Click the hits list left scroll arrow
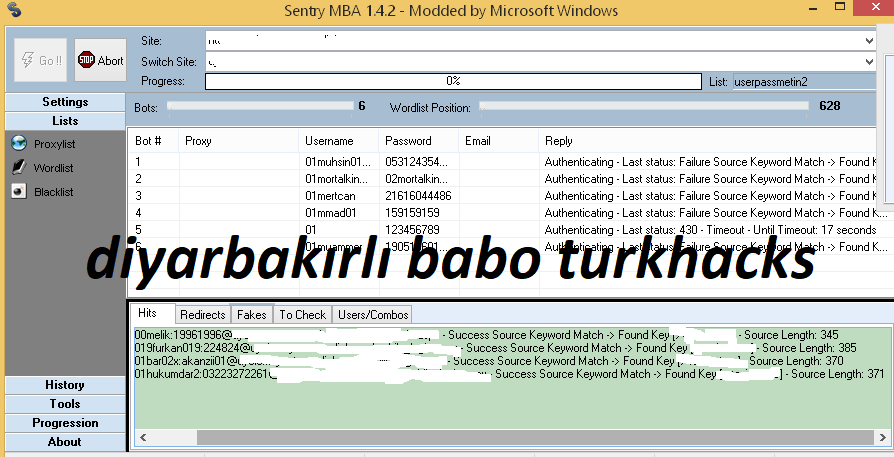 pyautogui.click(x=143, y=438)
